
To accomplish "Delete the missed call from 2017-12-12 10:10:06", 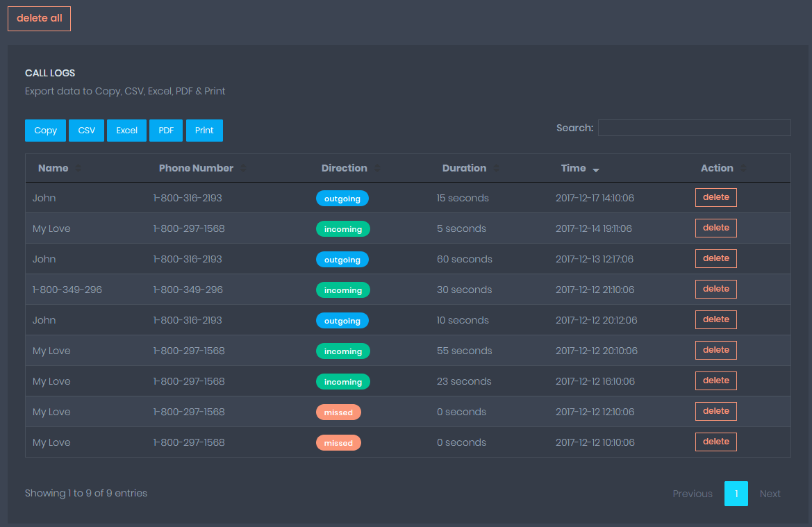I will [x=715, y=442].
